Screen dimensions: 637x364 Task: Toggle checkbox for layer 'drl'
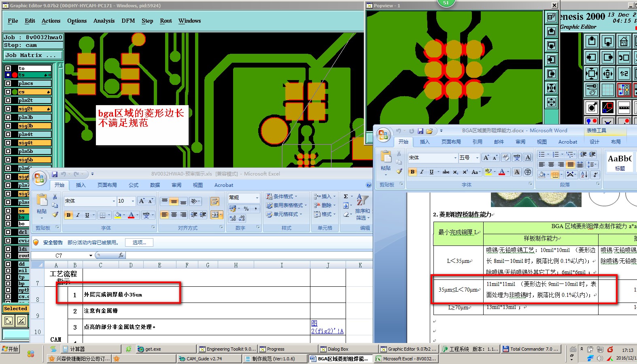(8, 232)
